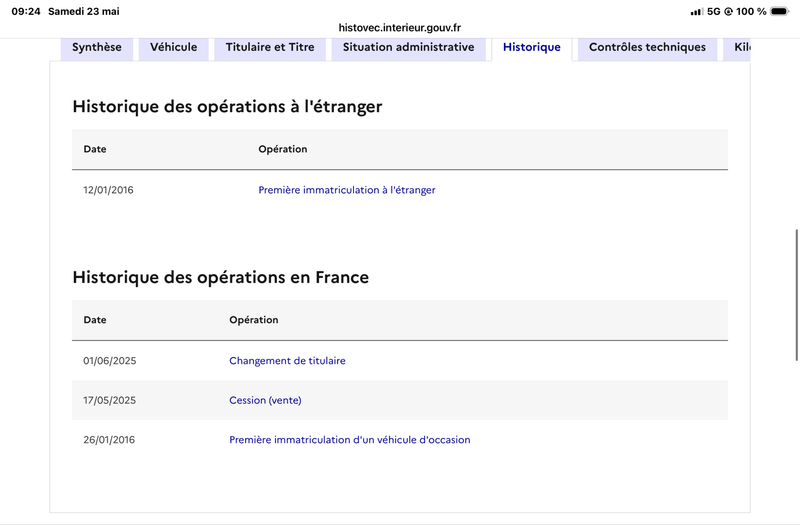
Task: Select the Situation administrative tab
Action: (409, 47)
